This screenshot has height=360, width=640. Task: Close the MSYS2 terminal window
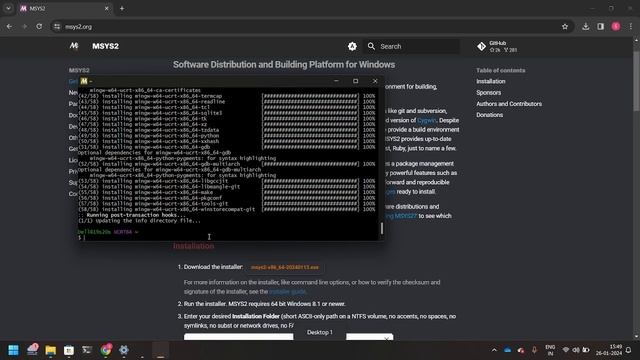[x=375, y=81]
